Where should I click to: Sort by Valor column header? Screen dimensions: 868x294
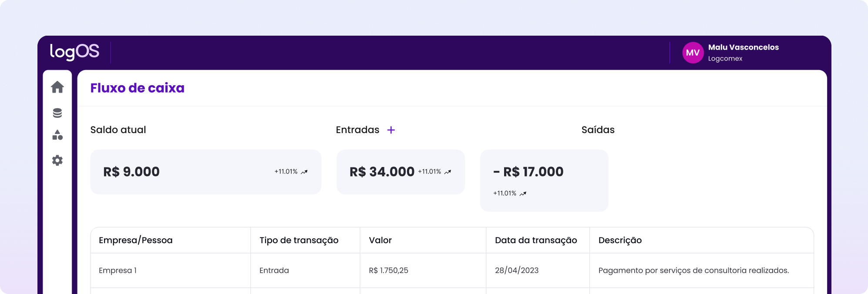click(380, 240)
